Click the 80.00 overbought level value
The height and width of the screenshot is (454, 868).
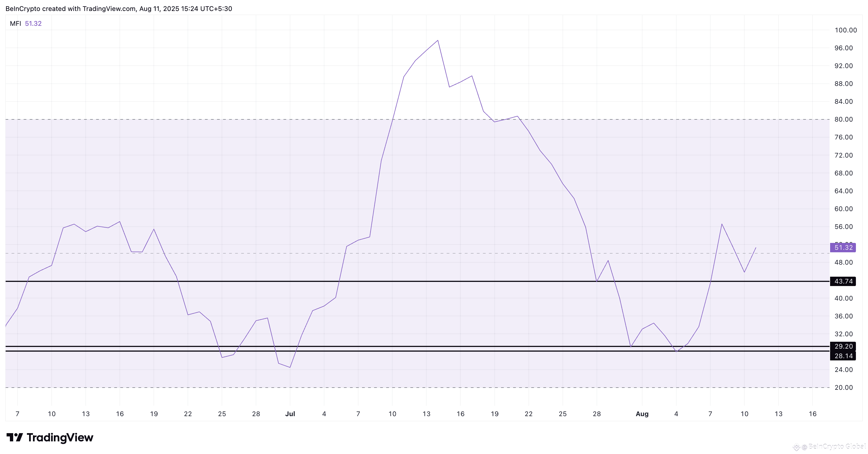[843, 119]
